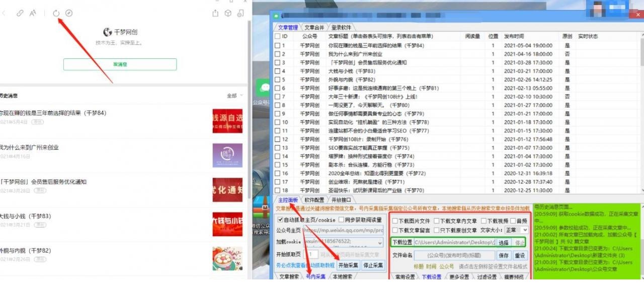This screenshot has height=291, width=644.
Task: Enable 下载文章内文章 checkbox
Action: (x=436, y=221)
